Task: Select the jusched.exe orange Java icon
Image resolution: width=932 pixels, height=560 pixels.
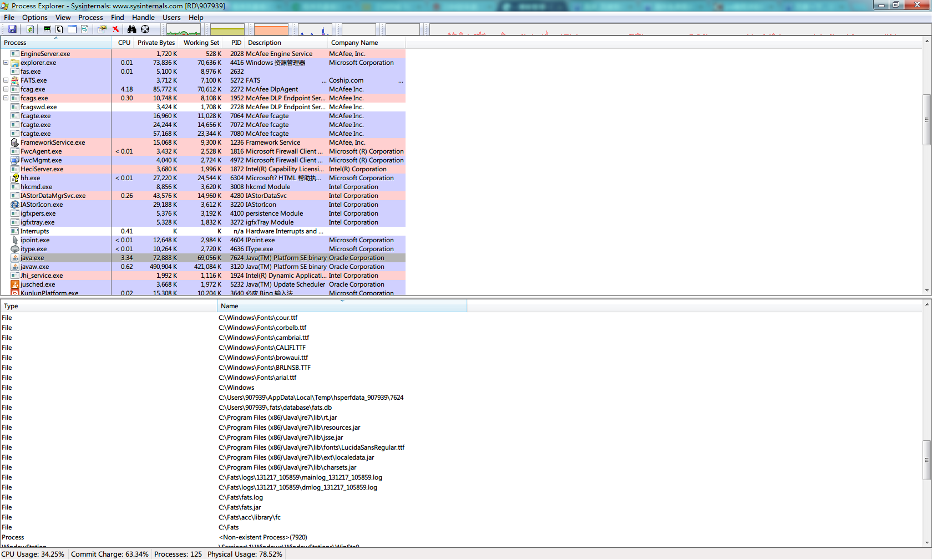Action: click(15, 284)
